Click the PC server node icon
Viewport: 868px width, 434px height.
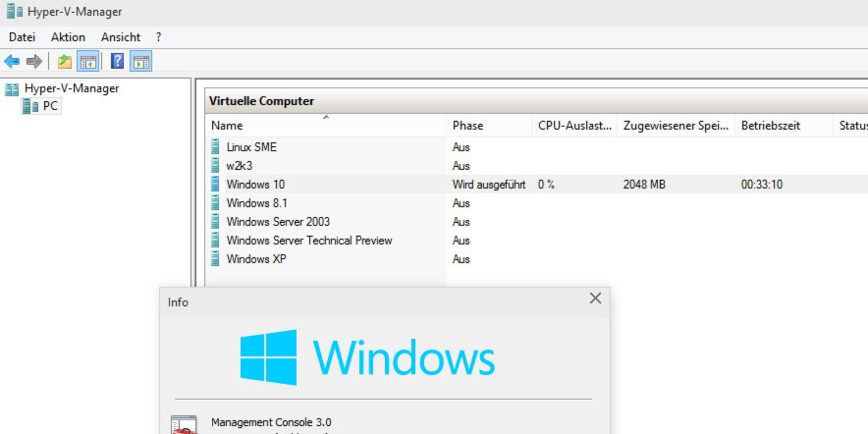(x=30, y=106)
